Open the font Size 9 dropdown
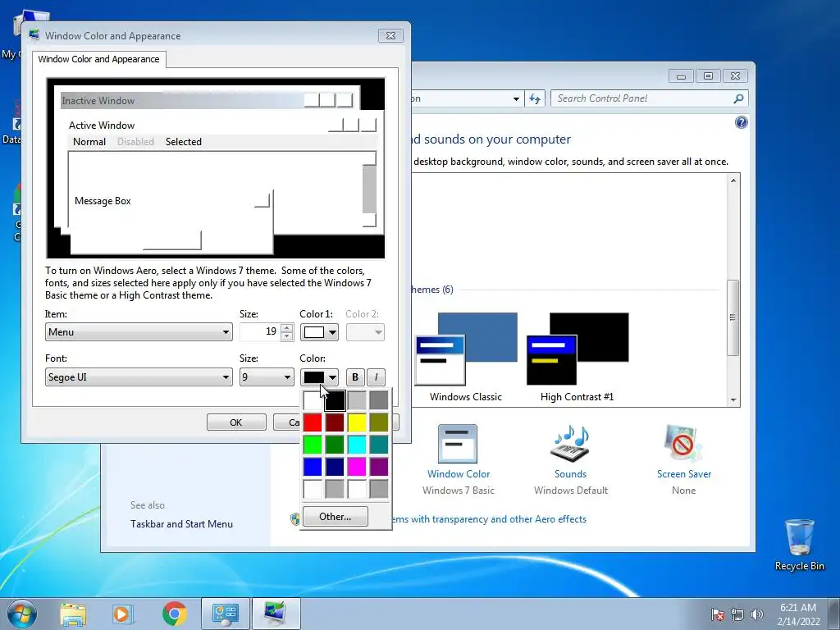The width and height of the screenshot is (840, 630). 267,377
